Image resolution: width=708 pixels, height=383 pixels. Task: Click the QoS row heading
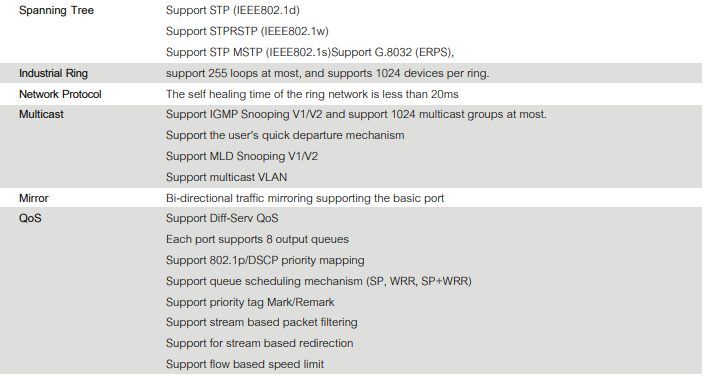click(30, 218)
